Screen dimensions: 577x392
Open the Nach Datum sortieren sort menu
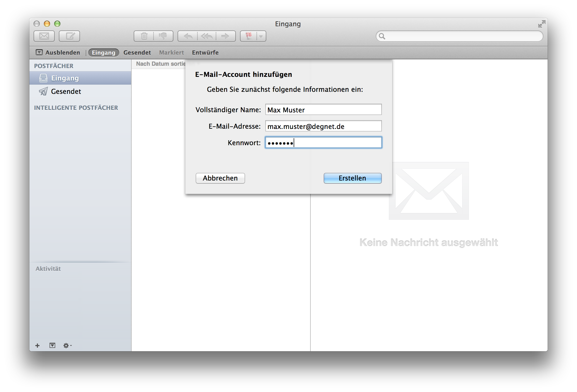tap(161, 64)
